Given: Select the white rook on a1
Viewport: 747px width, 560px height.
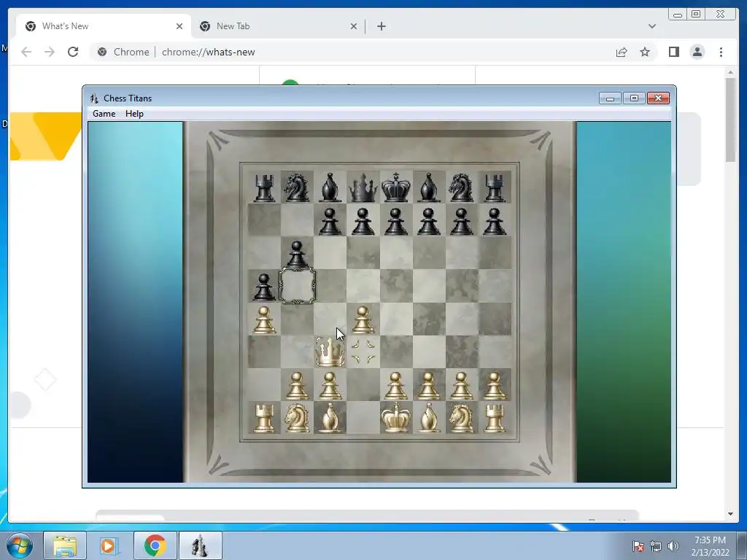Looking at the screenshot, I should tap(264, 419).
